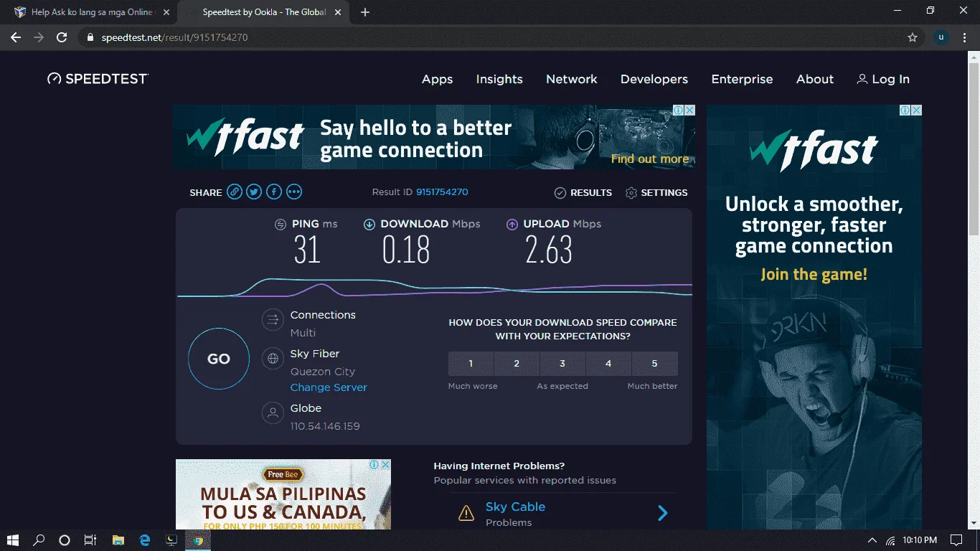Show hidden system tray icons
This screenshot has width=980, height=551.
click(x=872, y=540)
